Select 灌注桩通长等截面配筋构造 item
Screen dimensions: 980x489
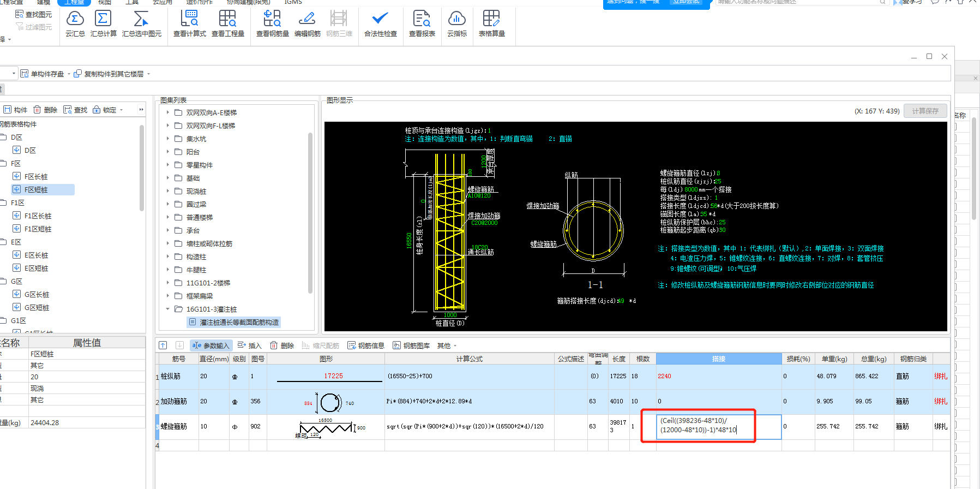pyautogui.click(x=234, y=323)
